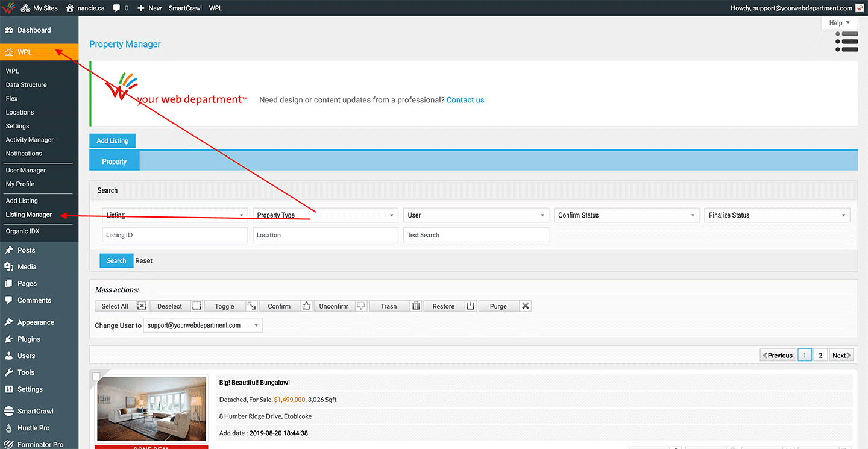Go to page 2 of listings
Viewport: 868px width, 449px height.
820,355
